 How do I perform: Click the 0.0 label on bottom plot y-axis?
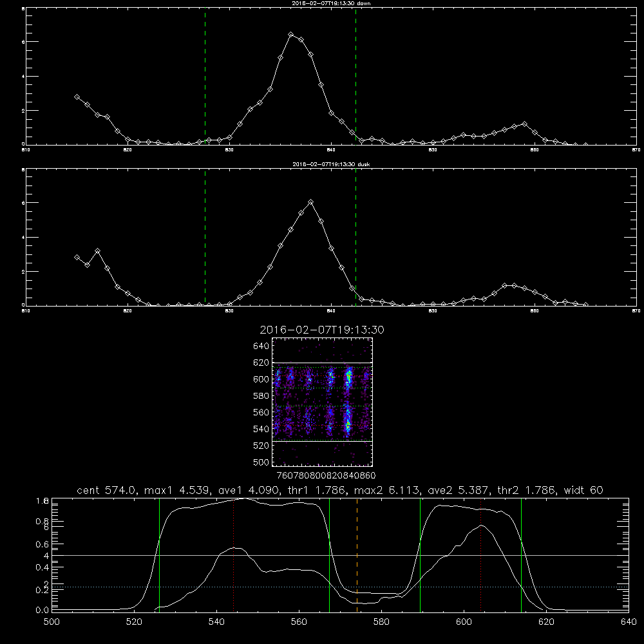coord(42,610)
